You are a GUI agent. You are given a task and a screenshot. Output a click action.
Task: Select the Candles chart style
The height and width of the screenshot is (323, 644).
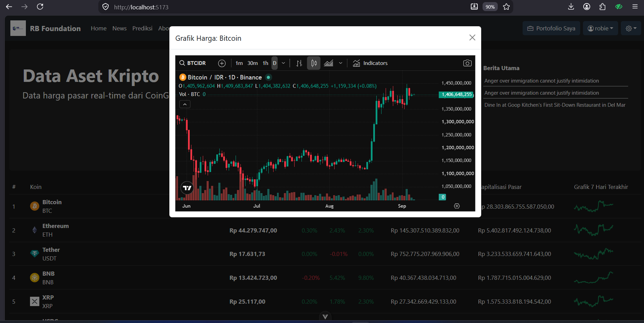click(314, 63)
